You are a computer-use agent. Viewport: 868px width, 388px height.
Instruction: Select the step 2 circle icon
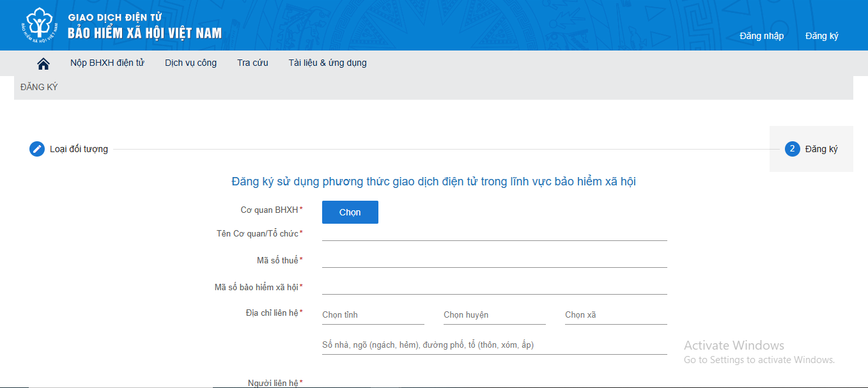(793, 149)
